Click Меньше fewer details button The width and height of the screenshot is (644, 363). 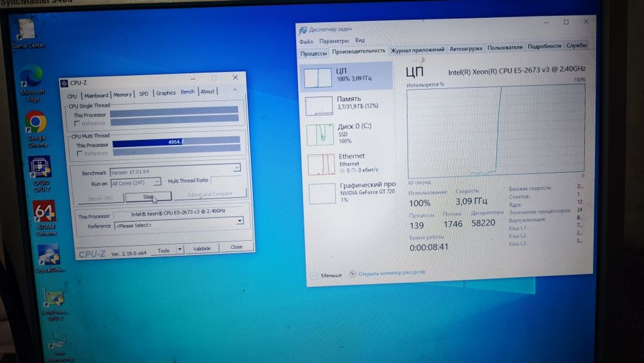331,275
